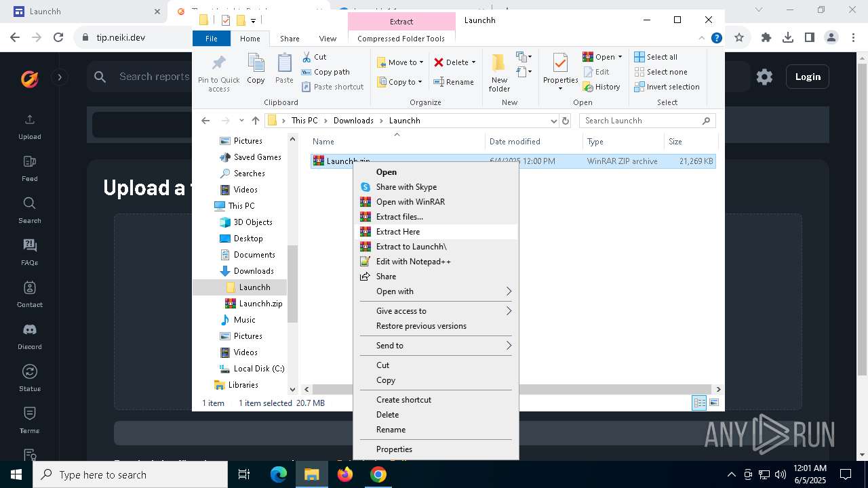Choose Extract Here from context menu
The height and width of the screenshot is (488, 868).
435,232
